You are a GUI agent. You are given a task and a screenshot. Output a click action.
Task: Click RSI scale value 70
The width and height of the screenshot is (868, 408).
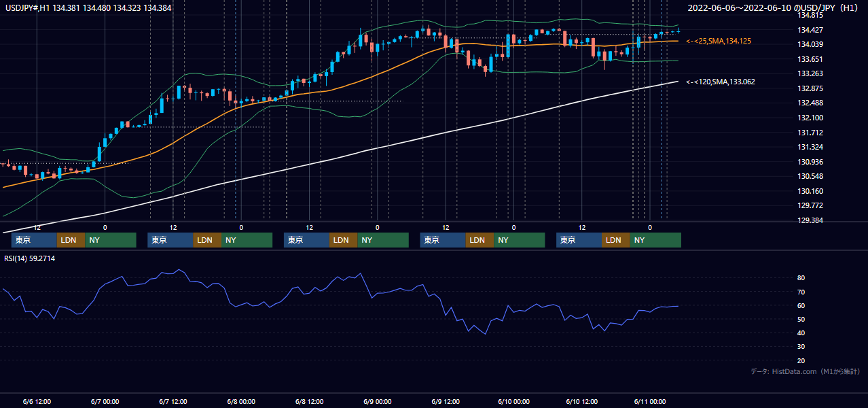point(801,292)
